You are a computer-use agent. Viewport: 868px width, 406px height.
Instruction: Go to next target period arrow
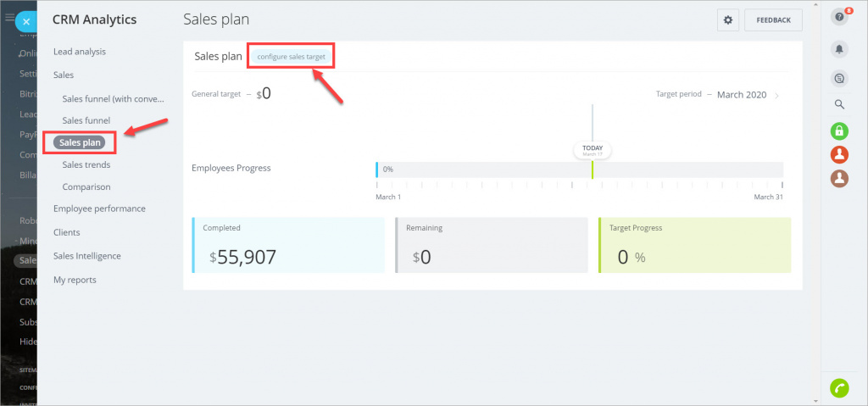click(776, 95)
